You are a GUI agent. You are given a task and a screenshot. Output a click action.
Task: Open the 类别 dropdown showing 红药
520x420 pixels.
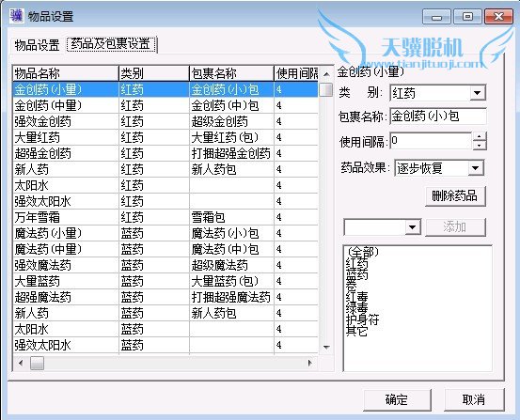(478, 93)
